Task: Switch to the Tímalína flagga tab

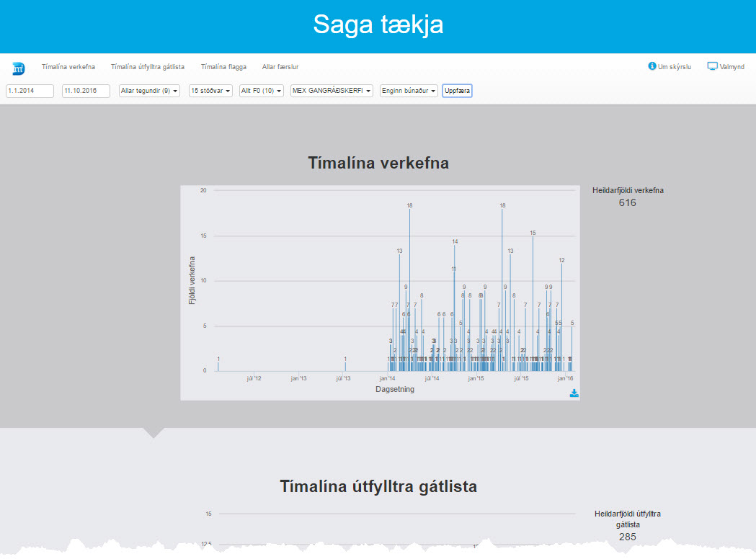Action: click(x=223, y=67)
